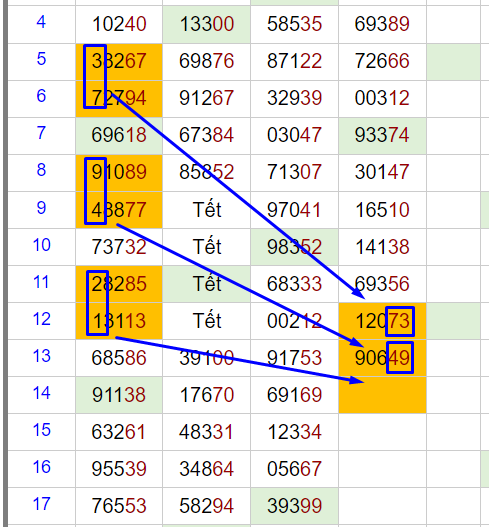This screenshot has height=527, width=489.
Task: Select the cell containing 48331
Action: 206,432
